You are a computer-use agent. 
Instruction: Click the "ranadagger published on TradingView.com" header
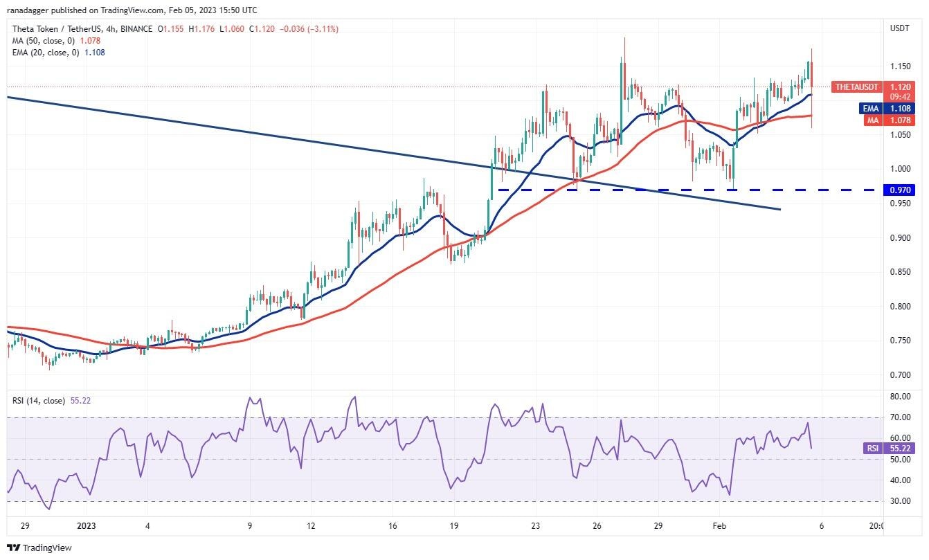pyautogui.click(x=84, y=10)
